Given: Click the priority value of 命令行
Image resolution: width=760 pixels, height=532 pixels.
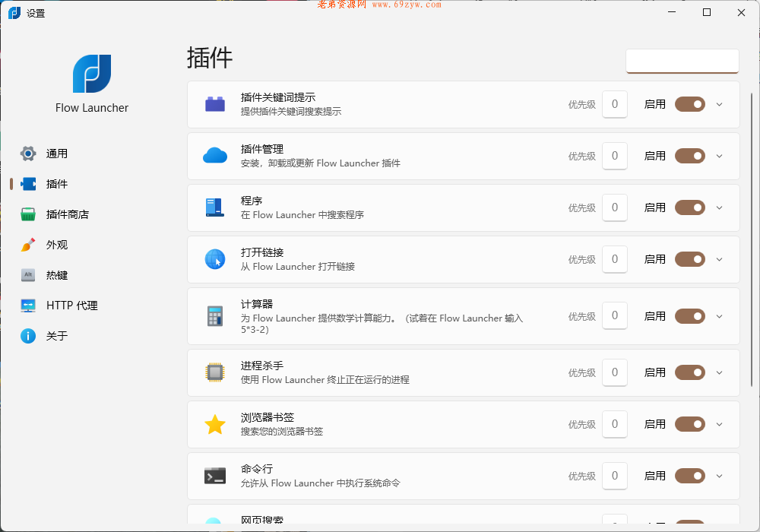Looking at the screenshot, I should [615, 476].
